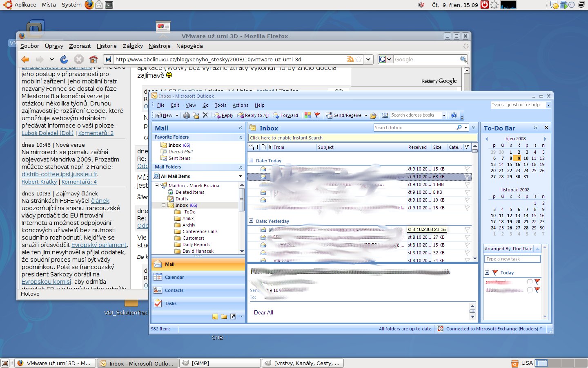Click the 'Type a new task' field
Viewport: 588px width, 368px height.
(512, 259)
